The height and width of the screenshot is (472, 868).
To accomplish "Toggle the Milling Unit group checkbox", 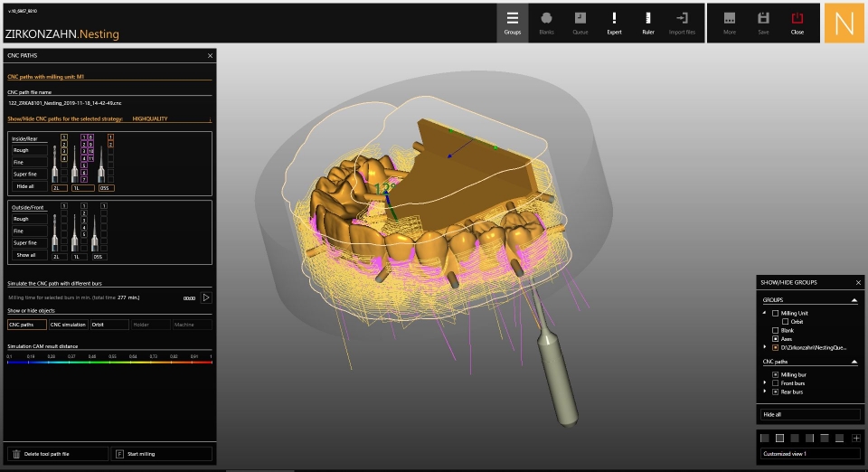I will pyautogui.click(x=775, y=313).
